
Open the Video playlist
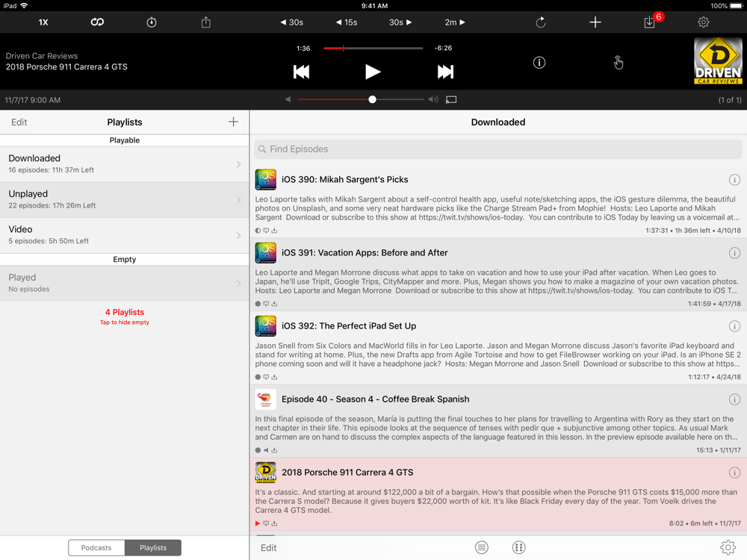(x=124, y=235)
